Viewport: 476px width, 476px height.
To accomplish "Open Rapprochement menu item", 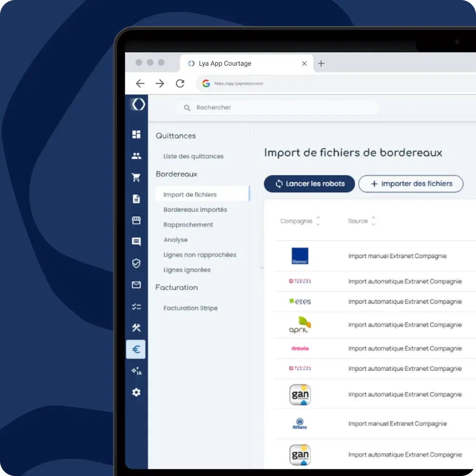I will (x=188, y=225).
